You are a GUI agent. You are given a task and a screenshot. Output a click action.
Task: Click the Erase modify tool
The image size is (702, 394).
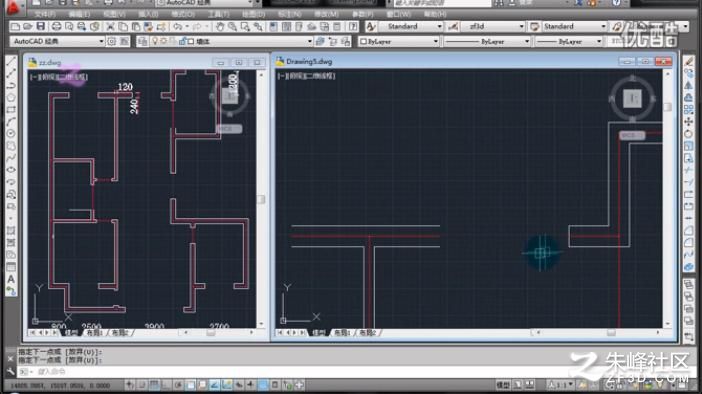(x=689, y=61)
